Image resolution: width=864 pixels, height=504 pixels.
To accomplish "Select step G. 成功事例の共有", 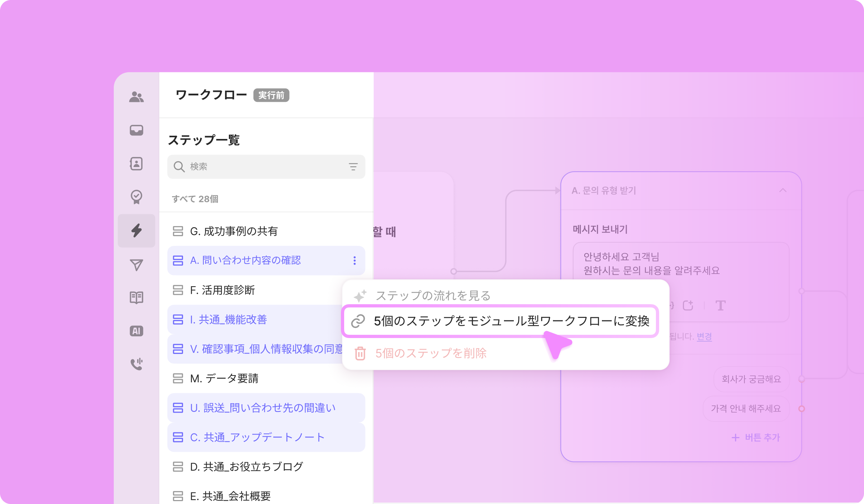I will click(234, 231).
